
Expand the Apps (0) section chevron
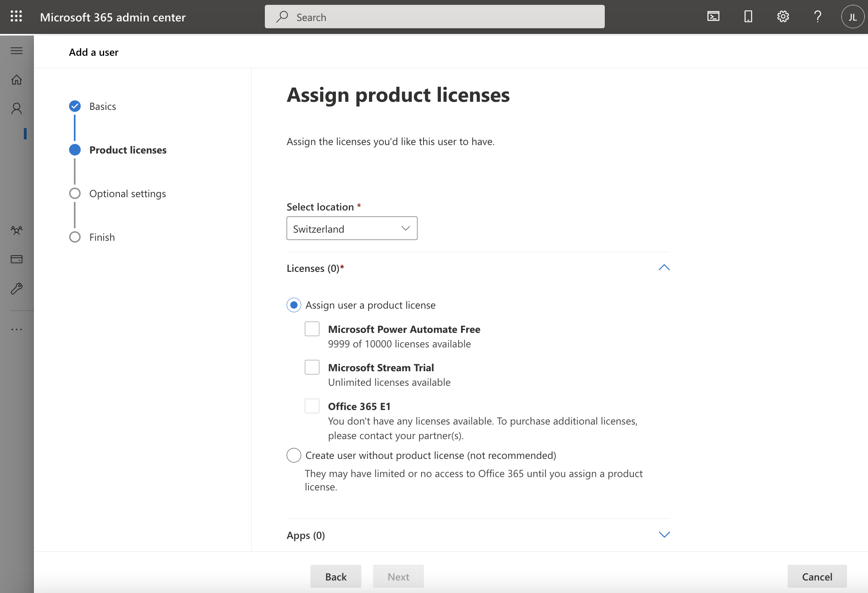(664, 534)
